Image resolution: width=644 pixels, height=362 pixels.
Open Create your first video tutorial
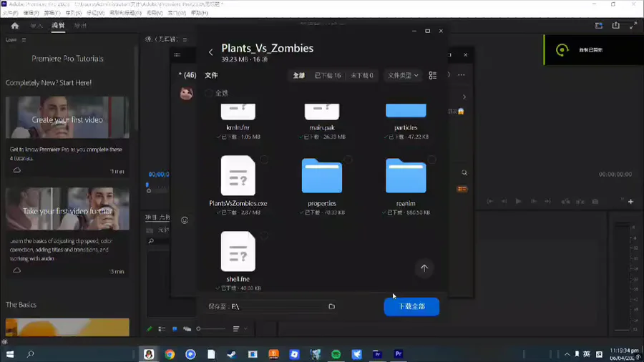67,117
